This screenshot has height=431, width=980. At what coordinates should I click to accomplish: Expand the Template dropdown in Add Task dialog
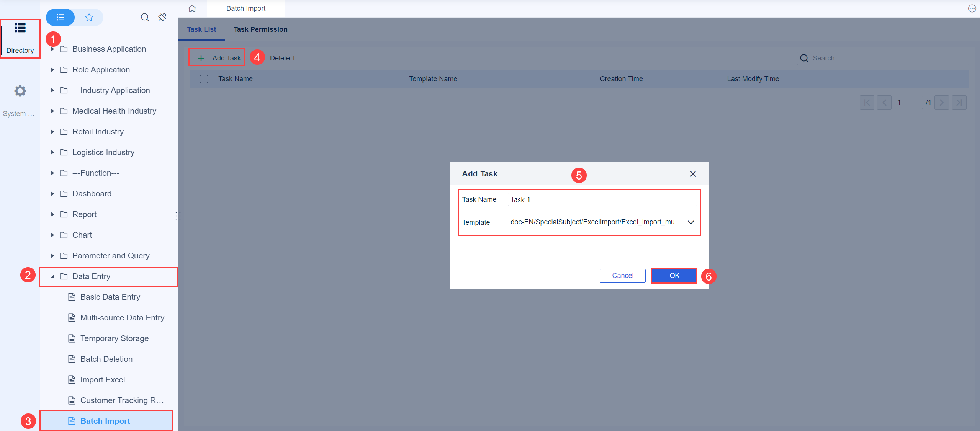tap(690, 222)
